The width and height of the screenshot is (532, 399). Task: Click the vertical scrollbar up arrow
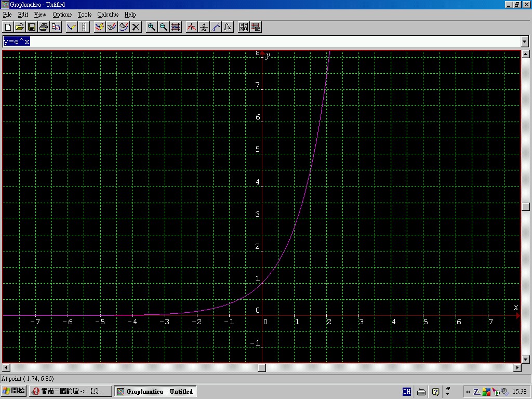click(x=526, y=54)
